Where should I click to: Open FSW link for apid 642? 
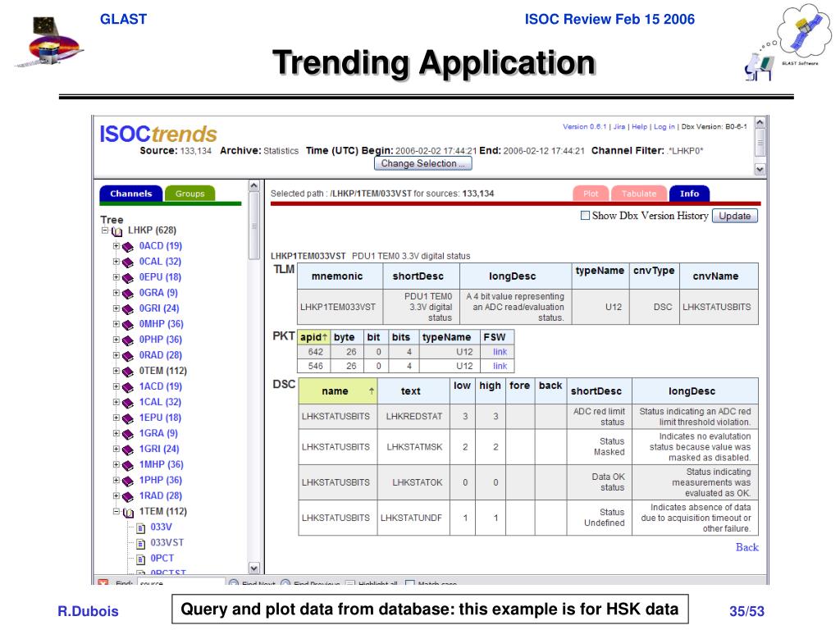[x=500, y=352]
